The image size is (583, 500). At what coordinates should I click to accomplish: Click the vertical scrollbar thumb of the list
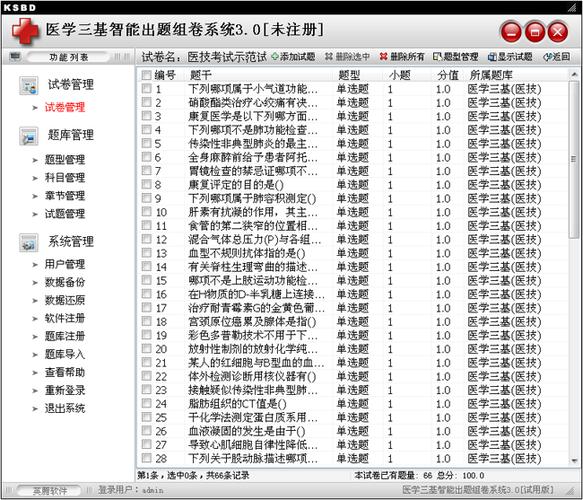[x=574, y=160]
